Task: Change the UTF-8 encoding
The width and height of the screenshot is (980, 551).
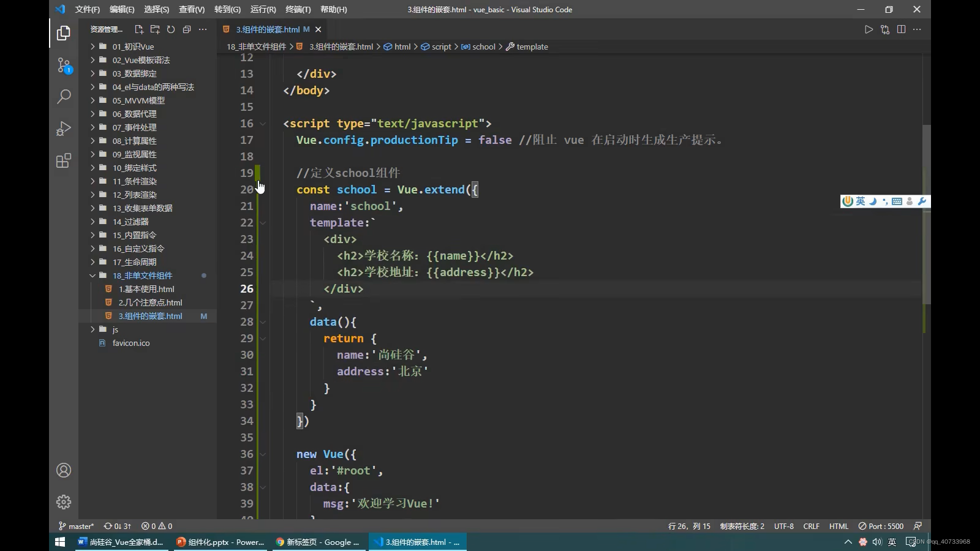Action: point(783,526)
